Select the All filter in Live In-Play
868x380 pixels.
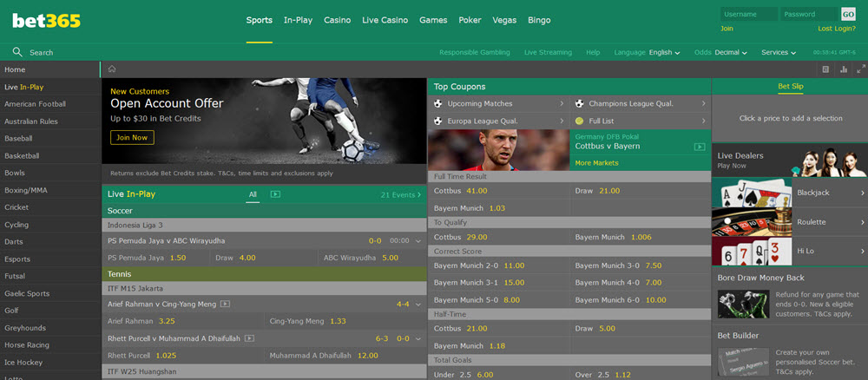tap(253, 194)
